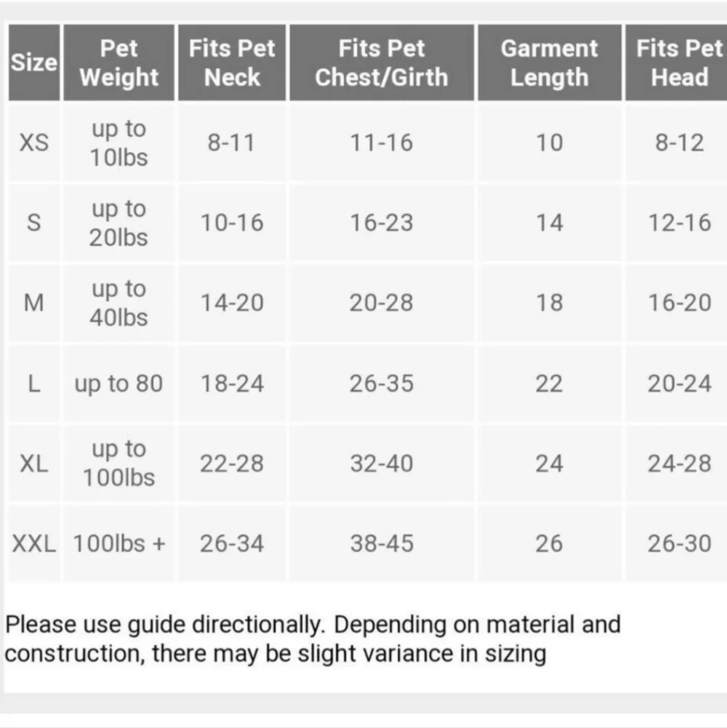Click the garment length 22 cell
The image size is (727, 728).
pos(550,384)
